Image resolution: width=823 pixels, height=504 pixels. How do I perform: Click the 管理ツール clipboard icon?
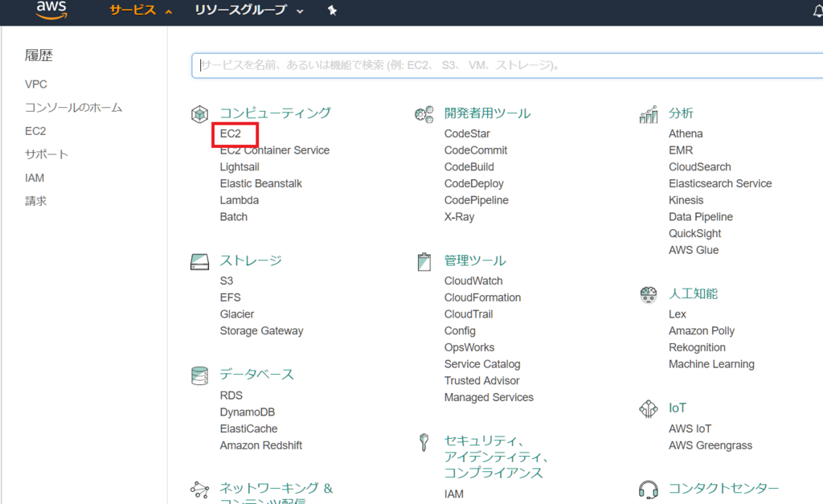point(424,261)
